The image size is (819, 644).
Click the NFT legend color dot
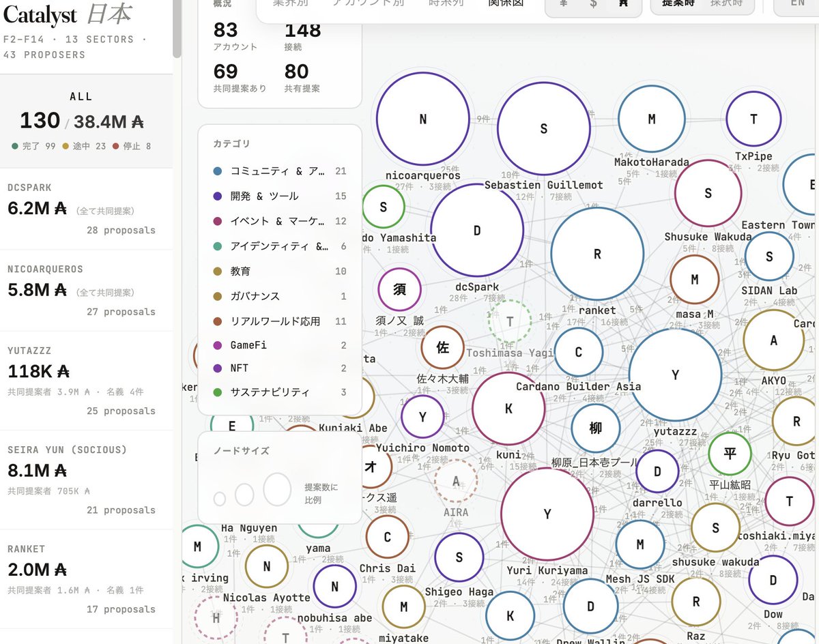(218, 368)
